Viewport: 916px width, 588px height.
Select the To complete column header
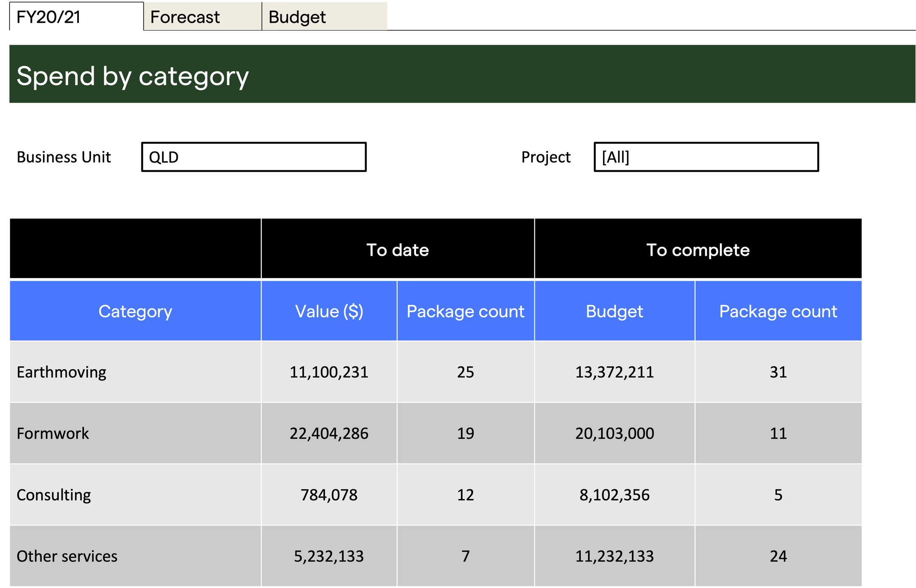pos(698,249)
